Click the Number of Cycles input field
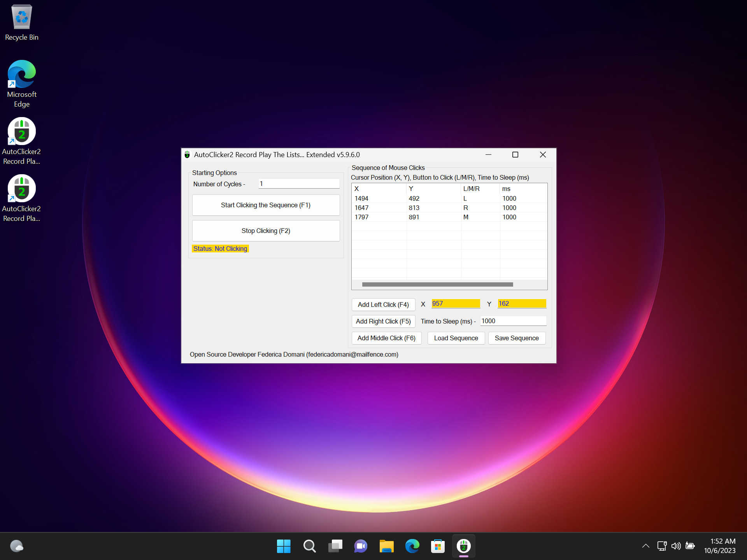Screen dimensions: 747x560 (299, 184)
